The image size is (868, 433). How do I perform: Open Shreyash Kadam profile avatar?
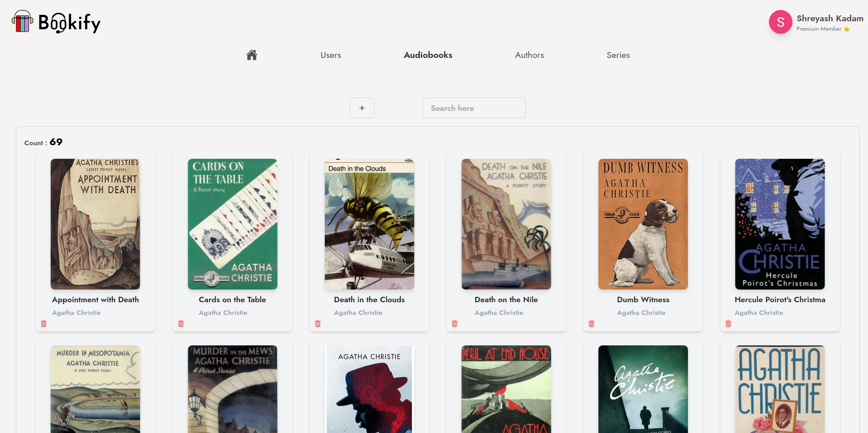coord(780,22)
